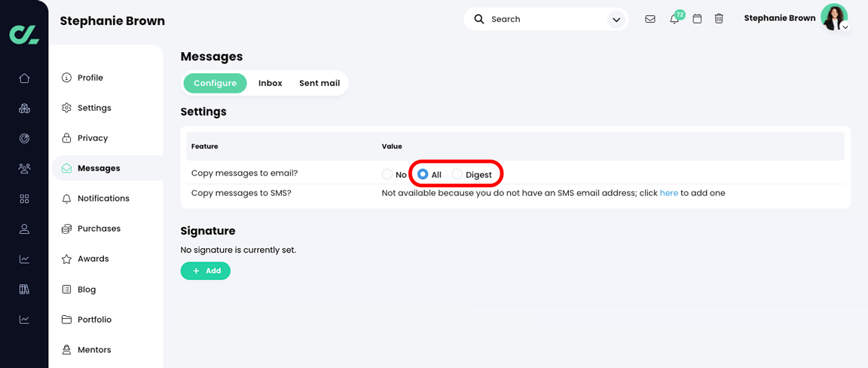Image resolution: width=868 pixels, height=368 pixels.
Task: Open Profile in sidebar menu
Action: click(90, 78)
